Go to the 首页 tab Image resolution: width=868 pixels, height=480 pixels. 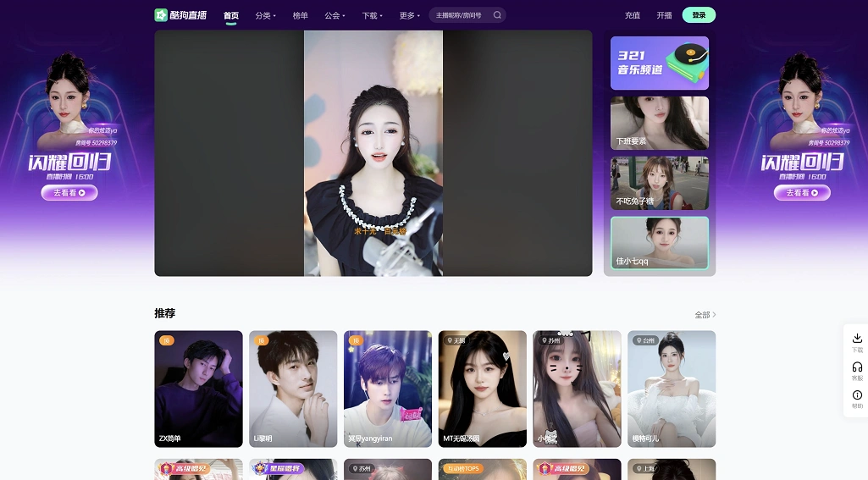pyautogui.click(x=231, y=15)
